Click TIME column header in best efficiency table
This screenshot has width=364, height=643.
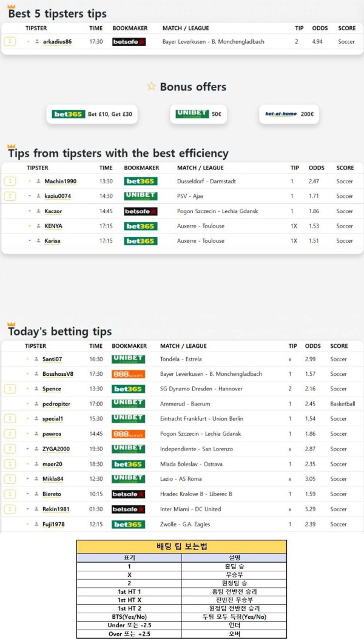[x=106, y=168]
